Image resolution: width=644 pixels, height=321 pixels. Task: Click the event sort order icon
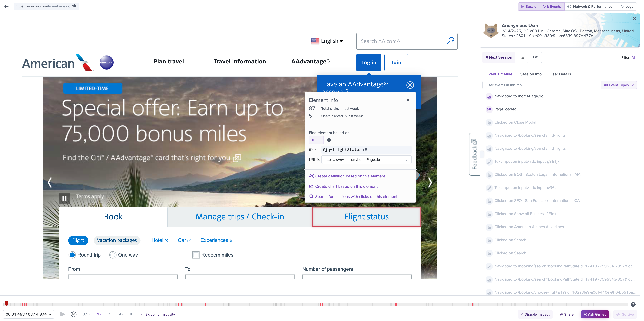coord(522,57)
